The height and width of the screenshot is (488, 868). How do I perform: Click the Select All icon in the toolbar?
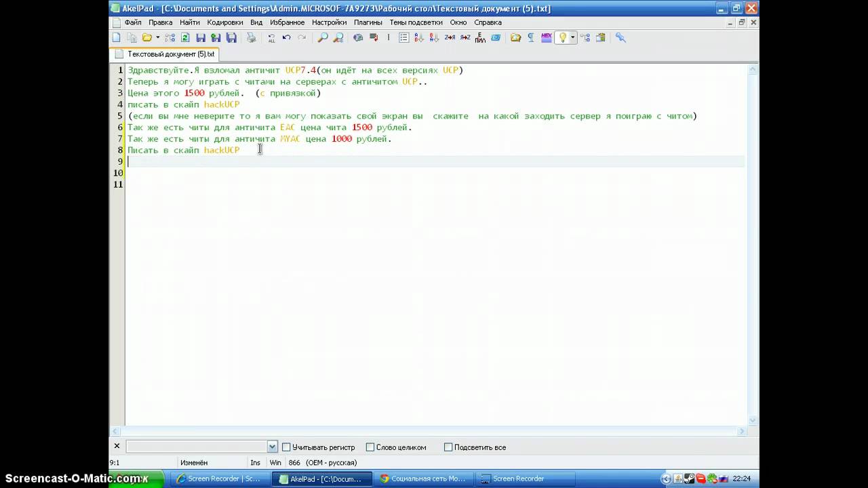271,38
